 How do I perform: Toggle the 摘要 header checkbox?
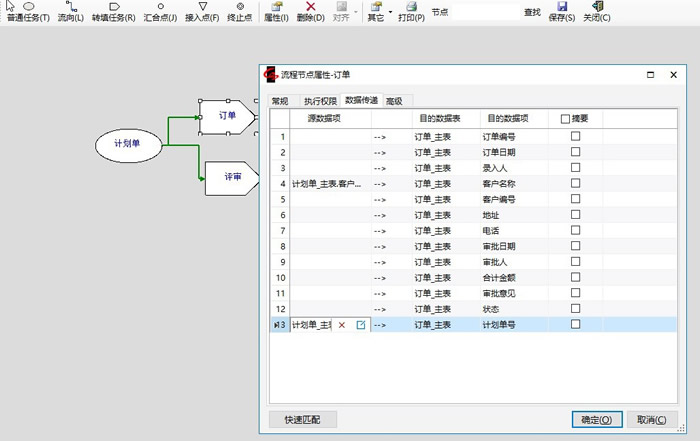[x=566, y=118]
